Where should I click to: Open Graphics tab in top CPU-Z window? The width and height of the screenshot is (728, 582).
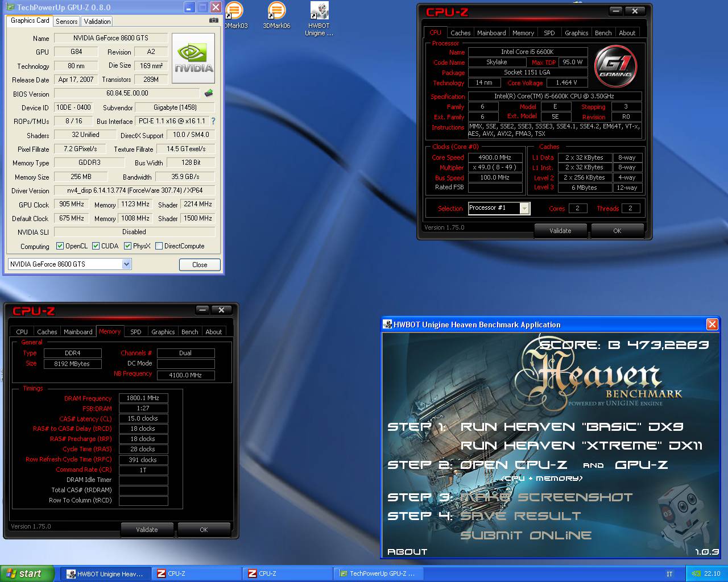[576, 33]
